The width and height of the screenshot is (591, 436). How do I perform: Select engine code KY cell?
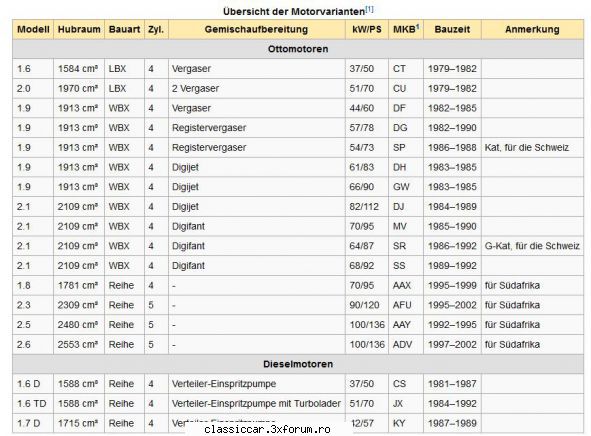click(x=406, y=423)
